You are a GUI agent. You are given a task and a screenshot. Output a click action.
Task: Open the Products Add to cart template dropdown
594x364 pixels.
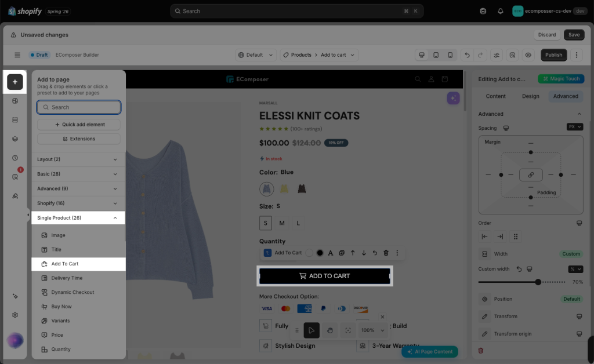click(319, 55)
